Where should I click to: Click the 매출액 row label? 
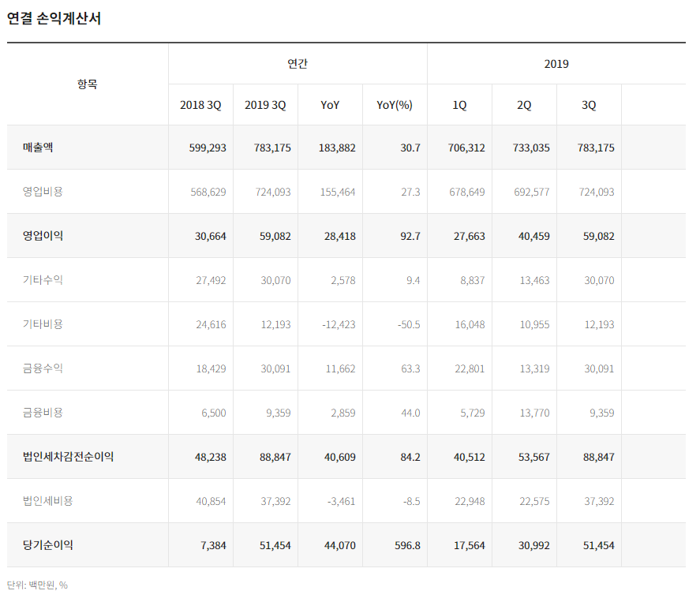pos(38,148)
